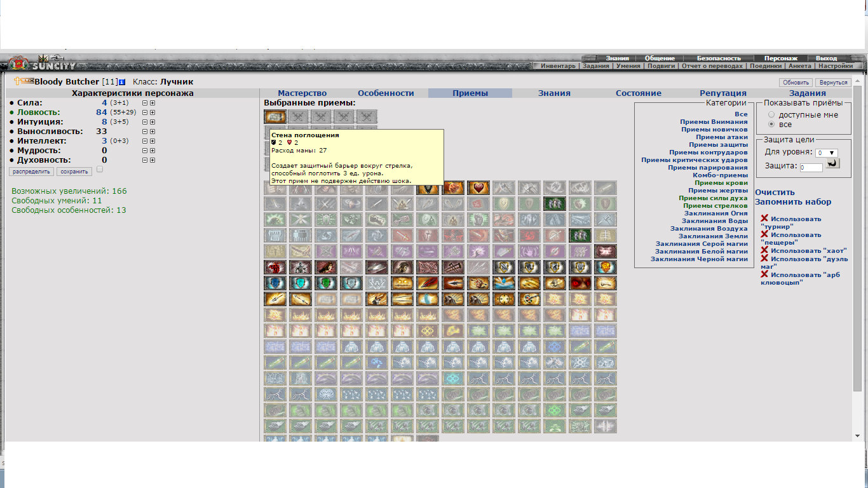Increase Ловкость with its plus button
The width and height of the screenshot is (868, 488).
[153, 112]
